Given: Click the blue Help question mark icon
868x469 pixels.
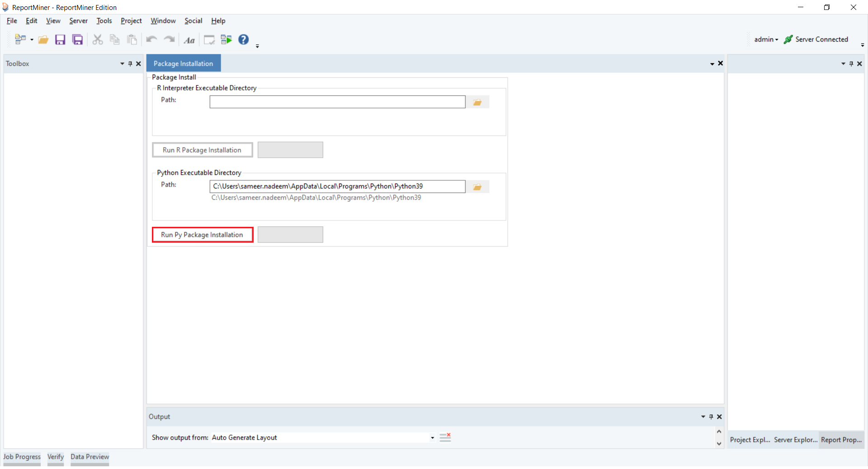Looking at the screenshot, I should pyautogui.click(x=243, y=40).
